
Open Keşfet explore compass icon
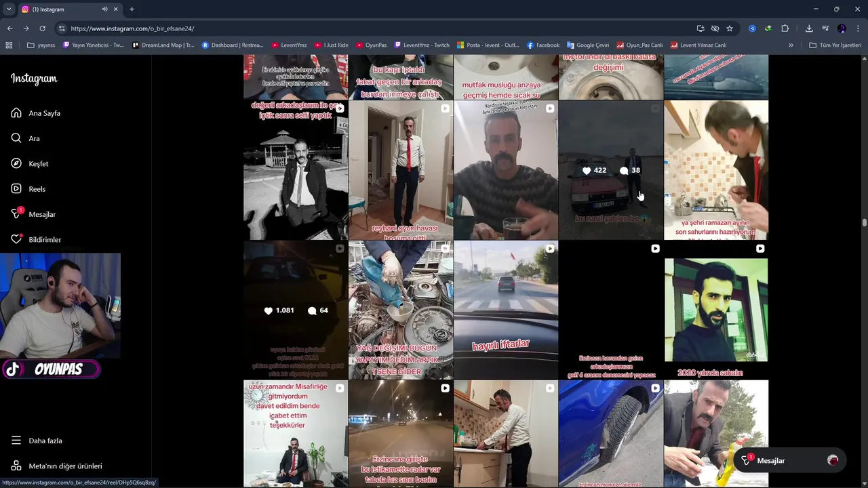tap(16, 163)
